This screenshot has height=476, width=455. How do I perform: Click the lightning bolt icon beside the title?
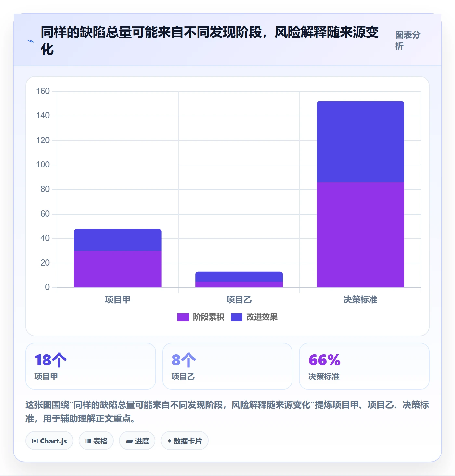(x=31, y=41)
